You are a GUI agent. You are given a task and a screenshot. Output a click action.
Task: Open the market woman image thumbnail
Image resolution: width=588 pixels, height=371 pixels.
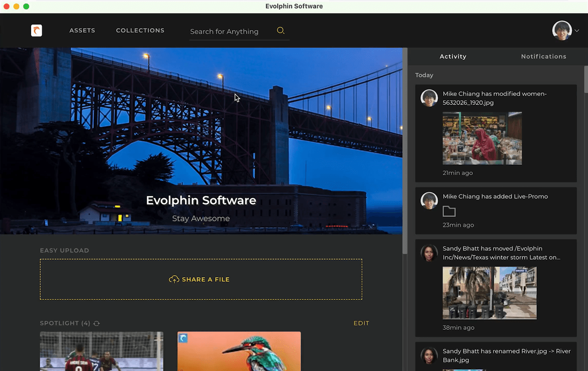click(482, 138)
